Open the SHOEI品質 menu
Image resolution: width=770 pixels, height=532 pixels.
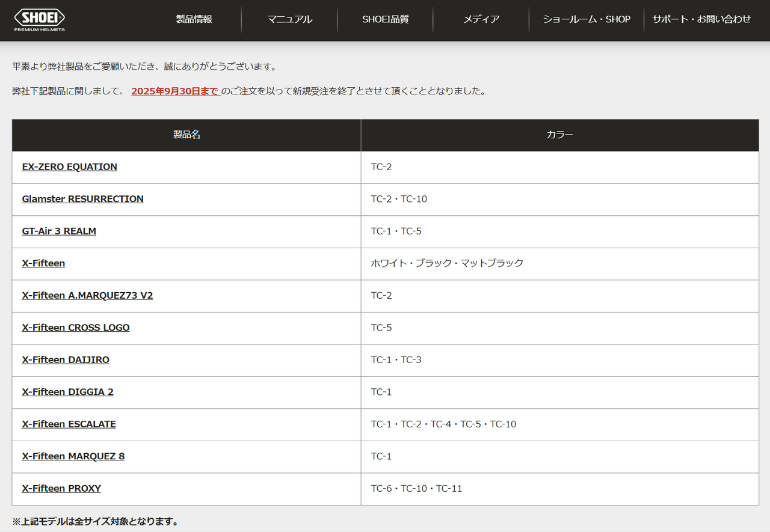386,19
